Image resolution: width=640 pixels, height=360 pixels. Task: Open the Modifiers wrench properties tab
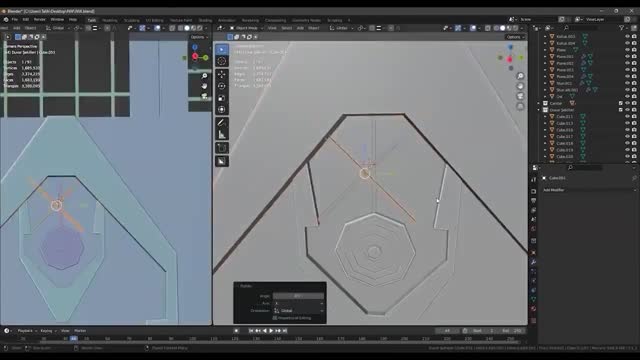(533, 262)
